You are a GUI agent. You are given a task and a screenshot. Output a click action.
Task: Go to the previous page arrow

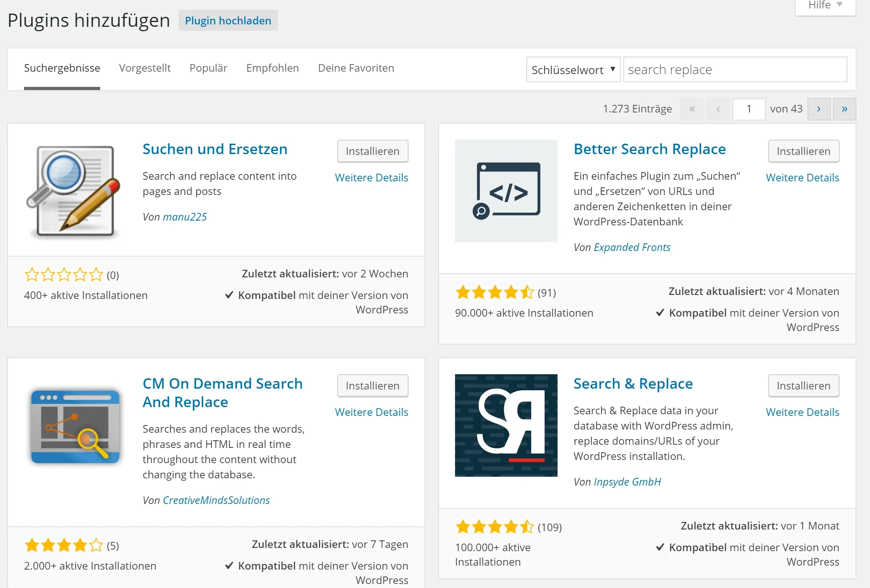(x=718, y=109)
